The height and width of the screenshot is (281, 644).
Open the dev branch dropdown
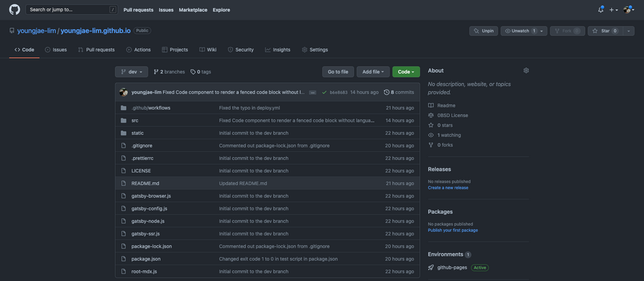pyautogui.click(x=131, y=71)
